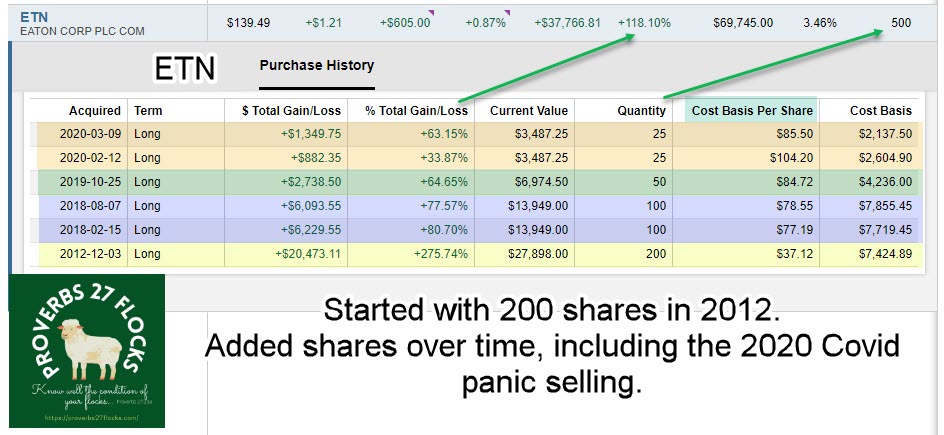This screenshot has height=435, width=944.
Task: Select the highlighted Cost Basis Per Share header
Action: [751, 111]
